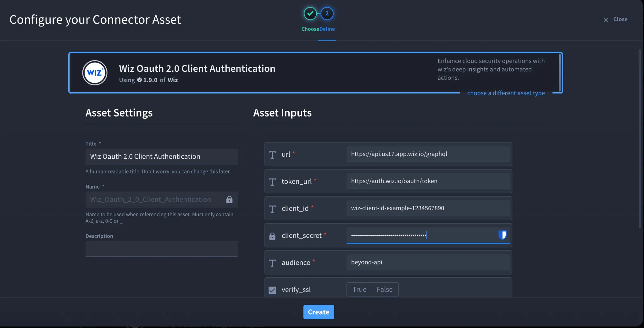Click the text type icon for token_url
Viewport: 644px width, 328px height.
(x=272, y=182)
